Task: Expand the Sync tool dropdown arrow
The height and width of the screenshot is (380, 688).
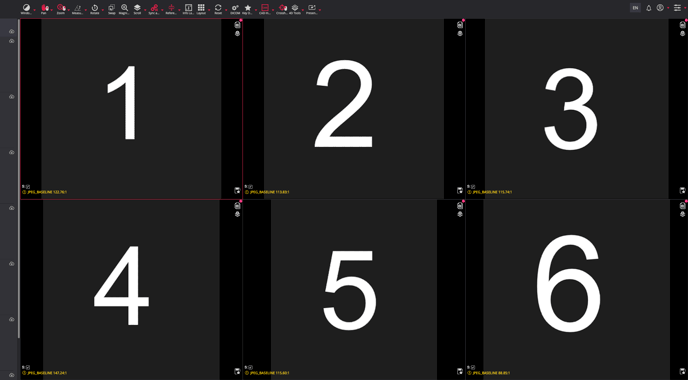Action: point(162,9)
